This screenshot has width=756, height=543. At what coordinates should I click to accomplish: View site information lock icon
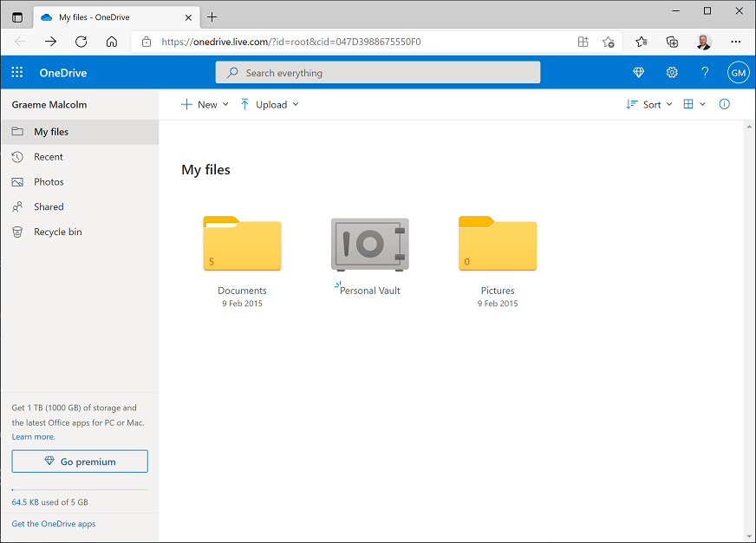tap(147, 42)
